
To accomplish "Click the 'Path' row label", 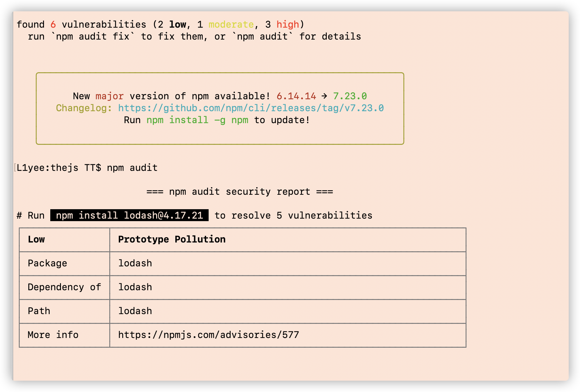I will [39, 311].
